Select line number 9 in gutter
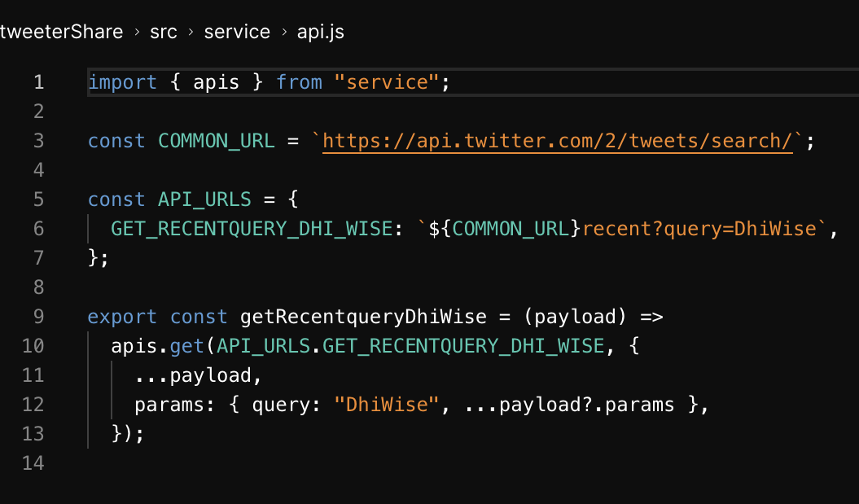Image resolution: width=859 pixels, height=504 pixels. [x=38, y=317]
